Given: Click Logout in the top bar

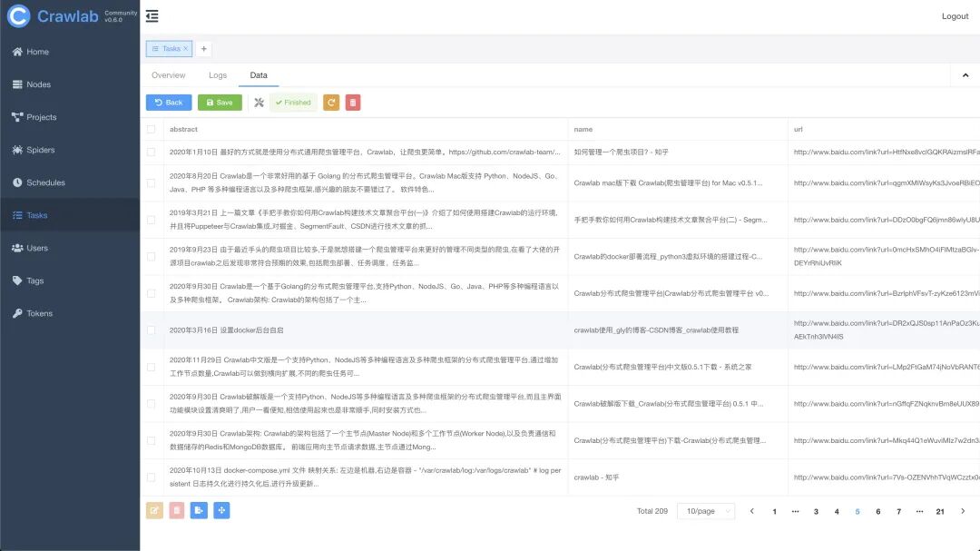Looking at the screenshot, I should pos(955,16).
